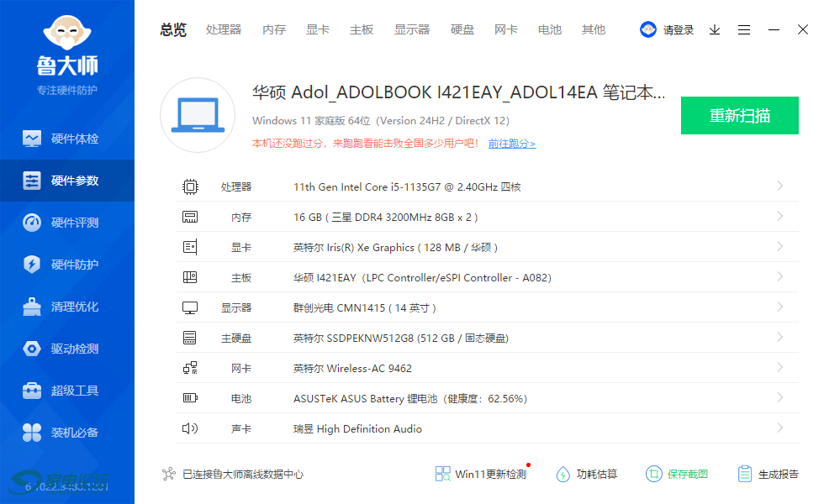
Task: Switch to the top 内存 tab
Action: coord(274,30)
